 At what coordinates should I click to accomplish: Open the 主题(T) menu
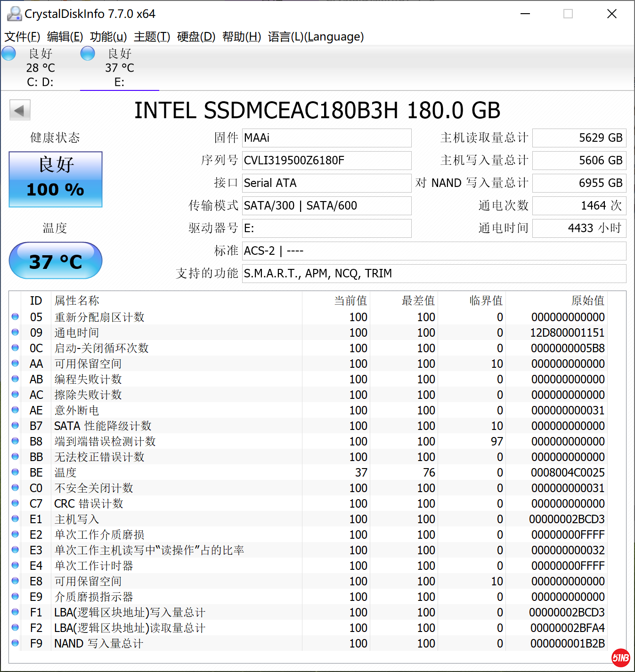152,37
